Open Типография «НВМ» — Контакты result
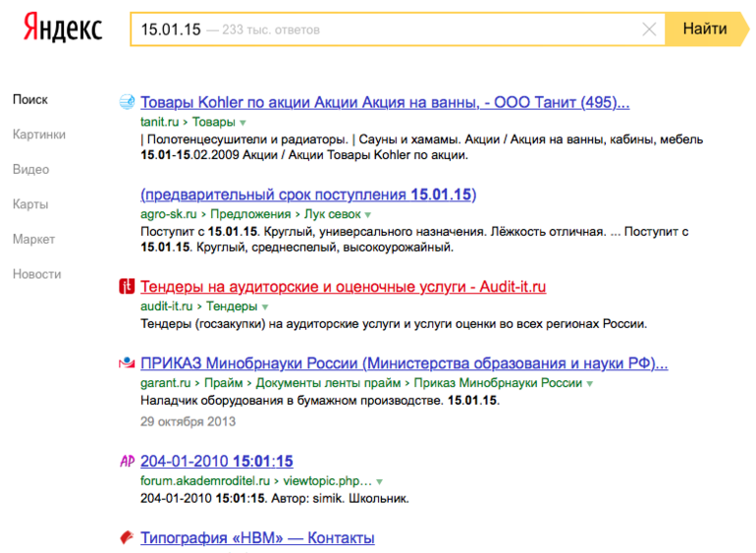Image resolution: width=756 pixels, height=553 pixels. click(x=257, y=537)
